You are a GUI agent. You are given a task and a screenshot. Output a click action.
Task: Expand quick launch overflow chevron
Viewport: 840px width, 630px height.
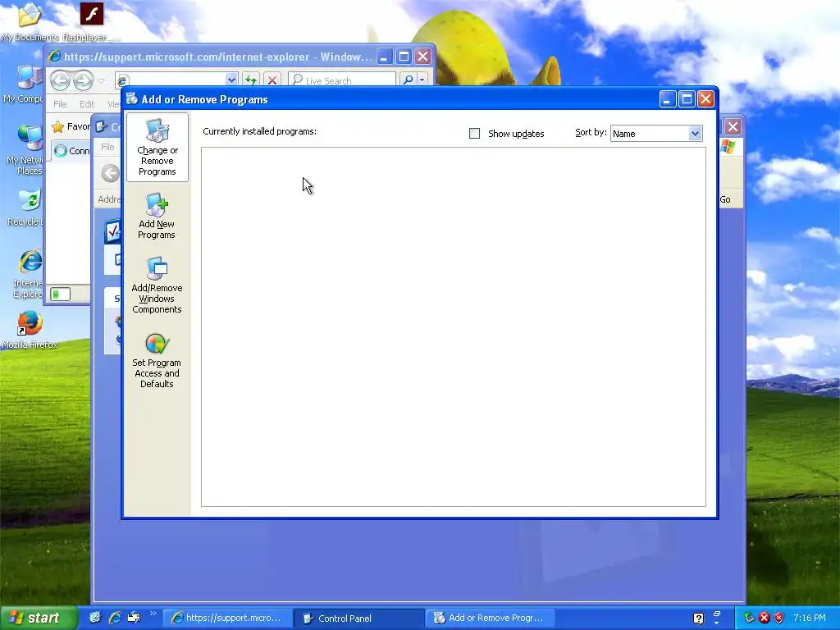153,614
